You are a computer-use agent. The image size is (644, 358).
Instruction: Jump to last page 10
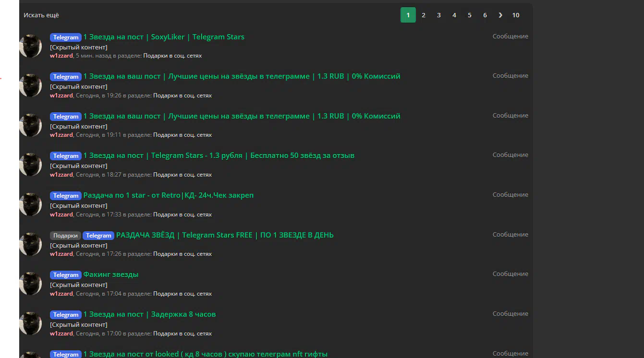coord(516,15)
